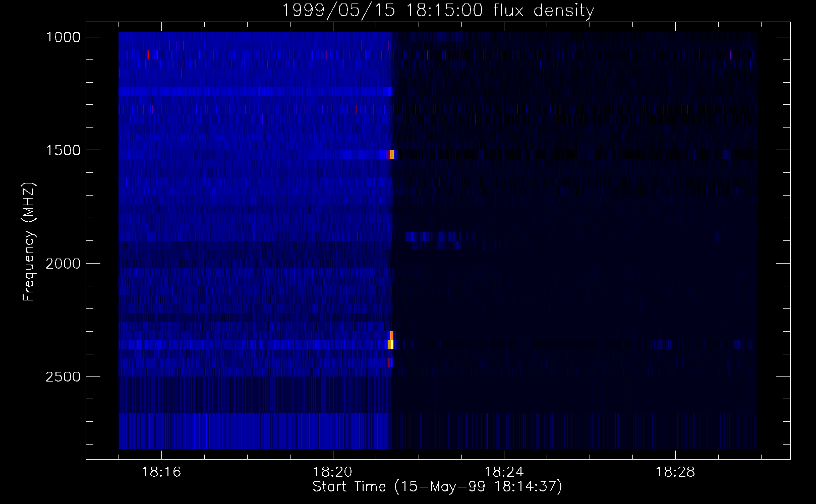Click the bright blue band near 1250 MHz
816x504 pixels.
(x=256, y=91)
